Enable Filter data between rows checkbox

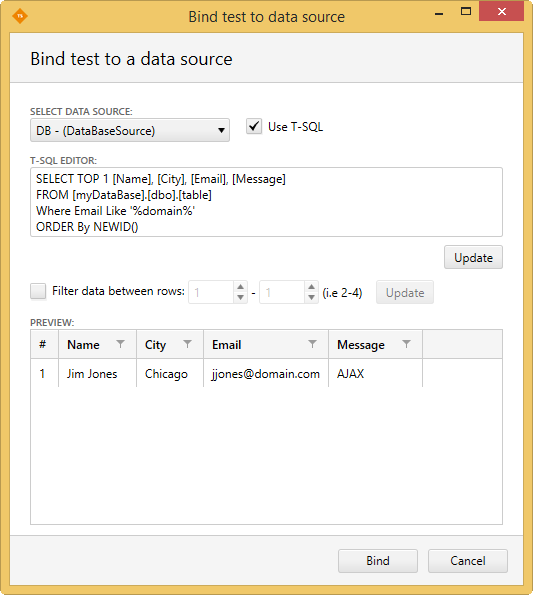pos(38,291)
